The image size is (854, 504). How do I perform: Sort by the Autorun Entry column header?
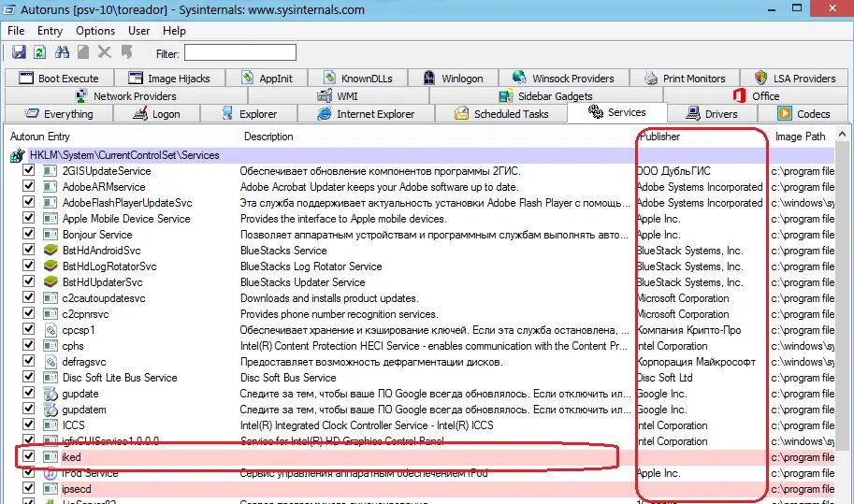[121, 137]
